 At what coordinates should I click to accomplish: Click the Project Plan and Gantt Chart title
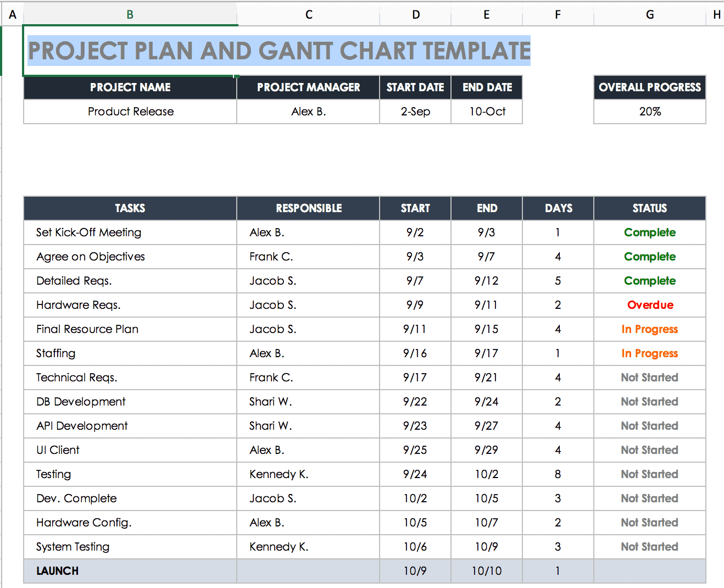pyautogui.click(x=279, y=51)
